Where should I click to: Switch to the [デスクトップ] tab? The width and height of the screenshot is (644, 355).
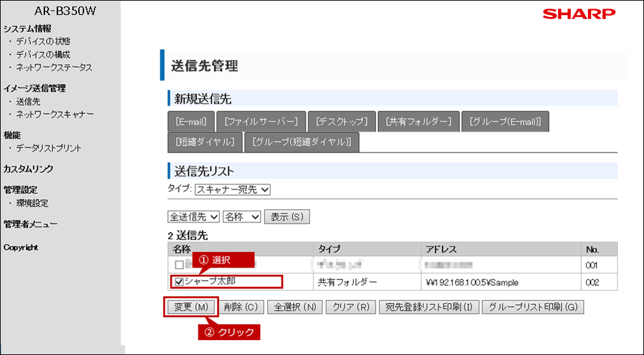(x=342, y=122)
